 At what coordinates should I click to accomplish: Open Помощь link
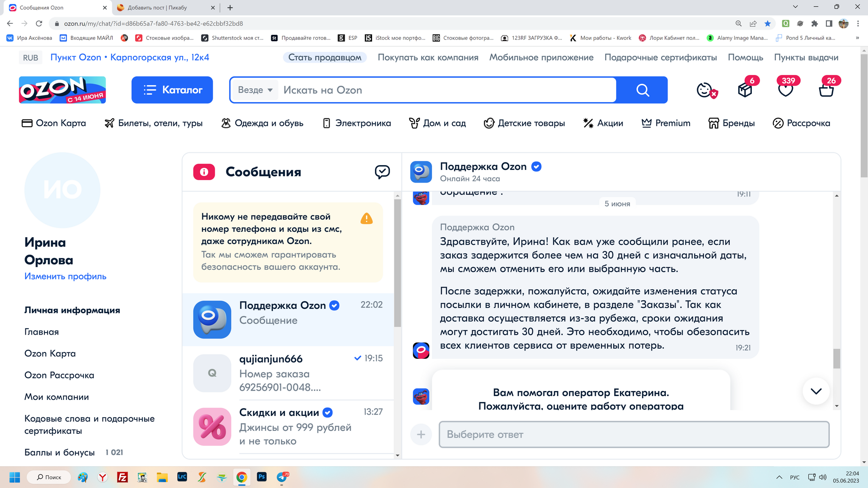(746, 58)
